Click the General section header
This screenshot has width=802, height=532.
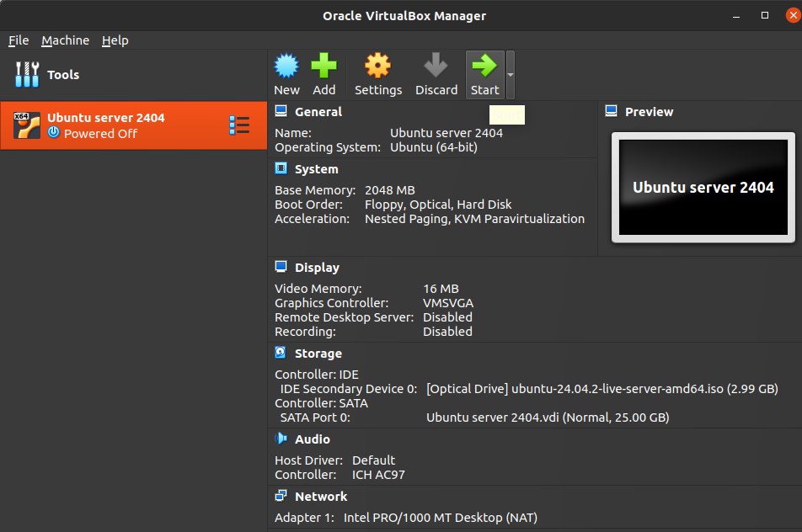[x=318, y=112]
